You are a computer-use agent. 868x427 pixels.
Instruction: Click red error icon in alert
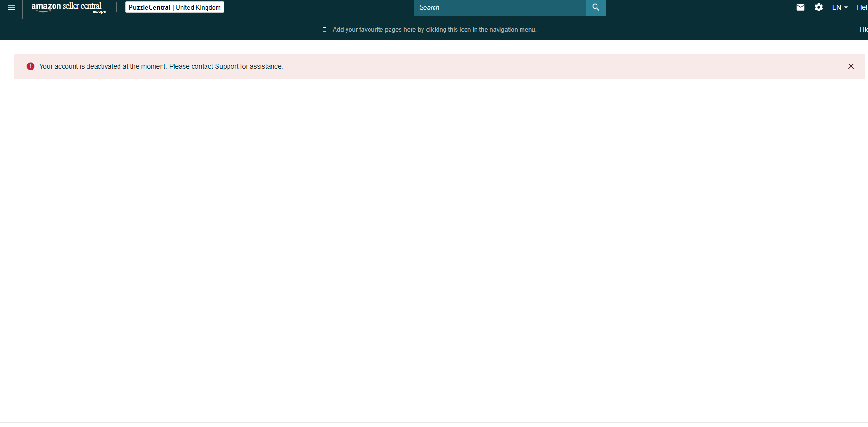(31, 66)
